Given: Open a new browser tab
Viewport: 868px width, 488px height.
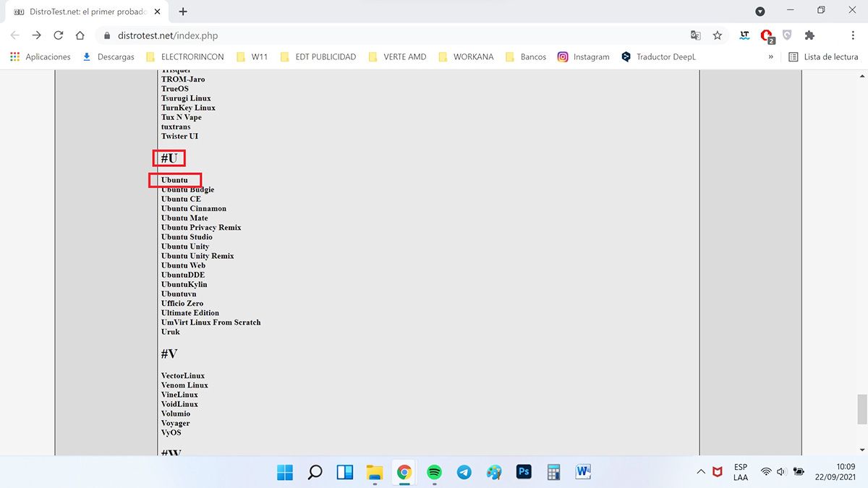Looking at the screenshot, I should click(x=183, y=12).
